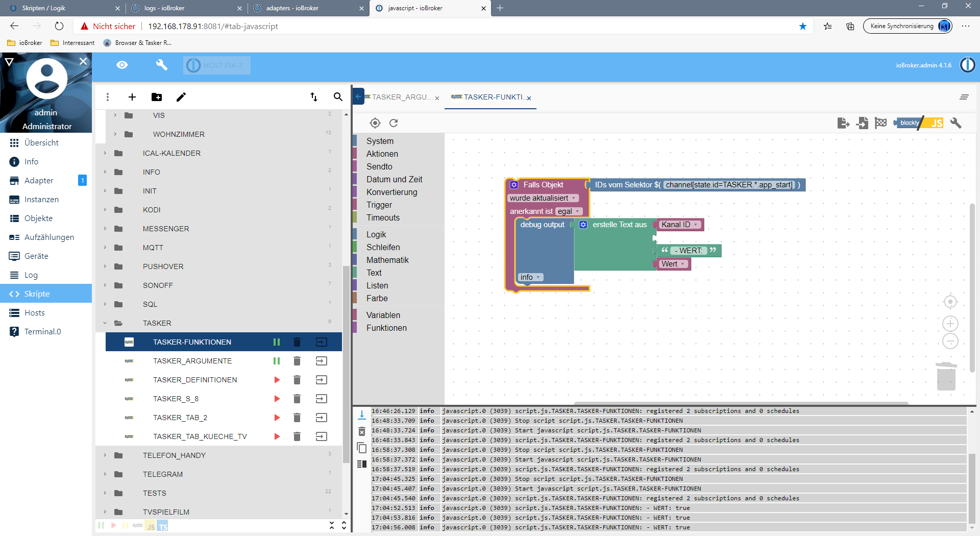
Task: Expand the SONOFF folder
Action: tap(105, 285)
